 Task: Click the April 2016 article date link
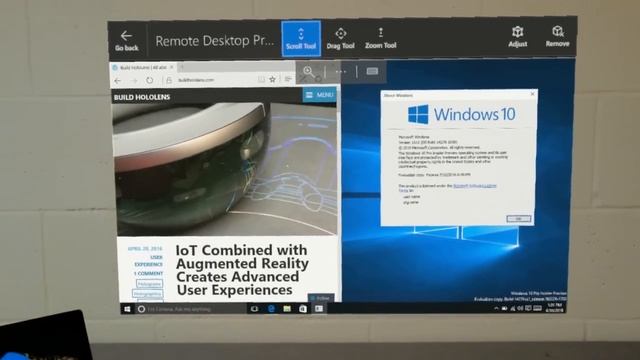pyautogui.click(x=145, y=249)
